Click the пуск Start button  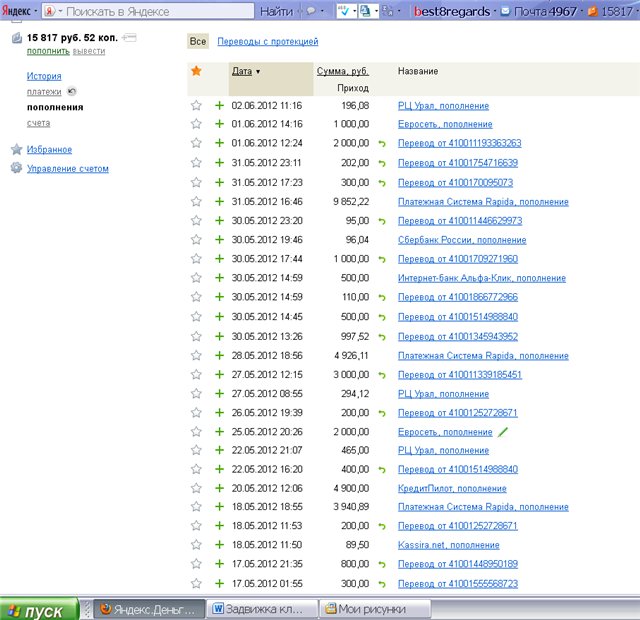click(39, 610)
